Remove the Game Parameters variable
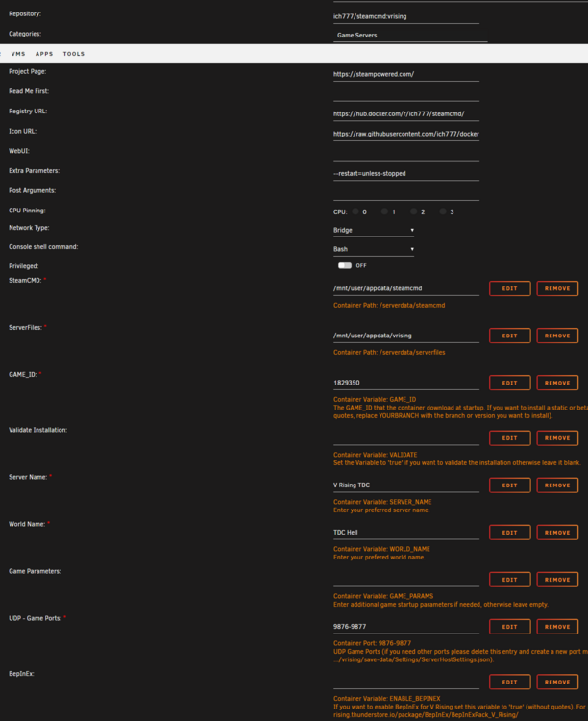 coord(557,580)
